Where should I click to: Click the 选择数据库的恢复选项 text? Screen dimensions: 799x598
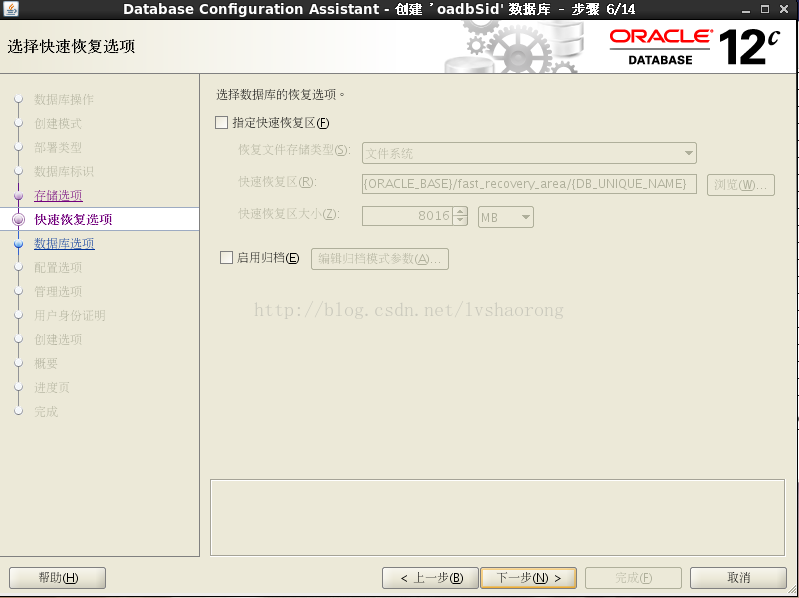[281, 94]
